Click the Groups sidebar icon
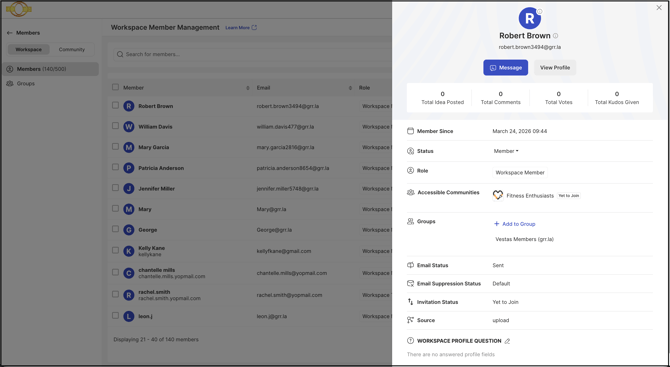 [x=10, y=84]
